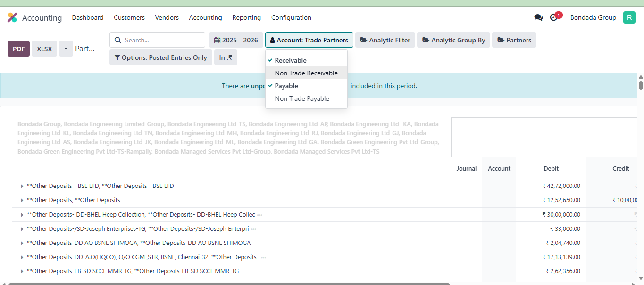Expand the SD-Joseph Enterprises-TG row

pyautogui.click(x=22, y=229)
